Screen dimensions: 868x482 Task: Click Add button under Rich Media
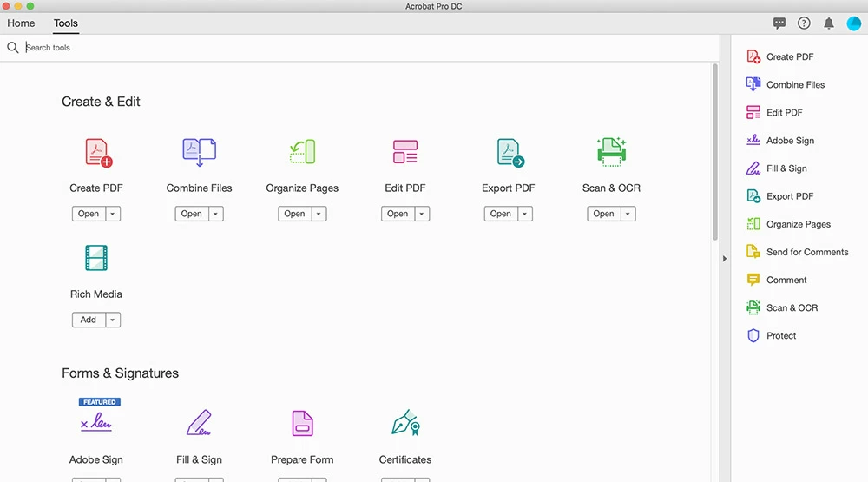[x=89, y=320]
